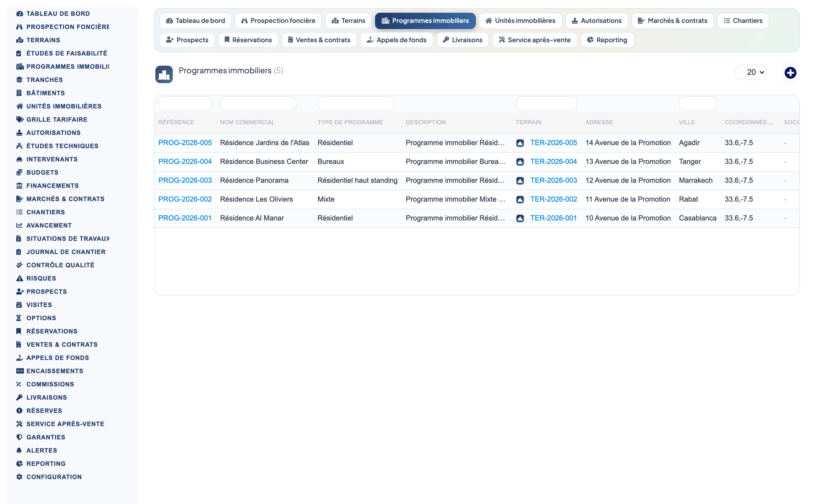Open Études techniques in the sidebar

tap(62, 146)
